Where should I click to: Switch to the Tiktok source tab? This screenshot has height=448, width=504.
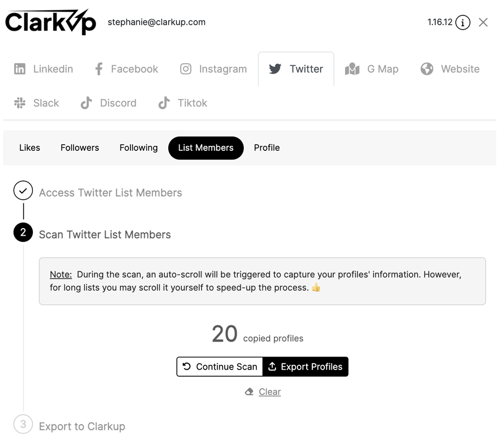pos(183,103)
